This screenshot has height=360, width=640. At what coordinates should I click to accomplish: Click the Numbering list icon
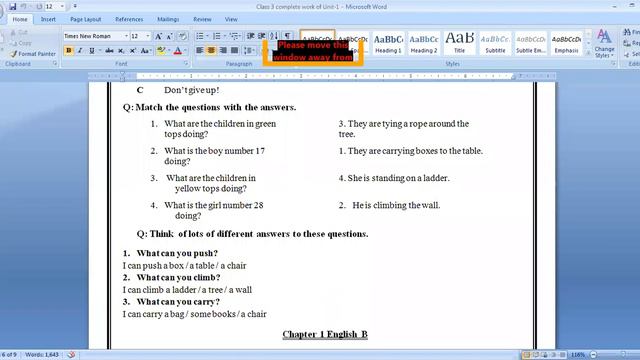coord(217,36)
